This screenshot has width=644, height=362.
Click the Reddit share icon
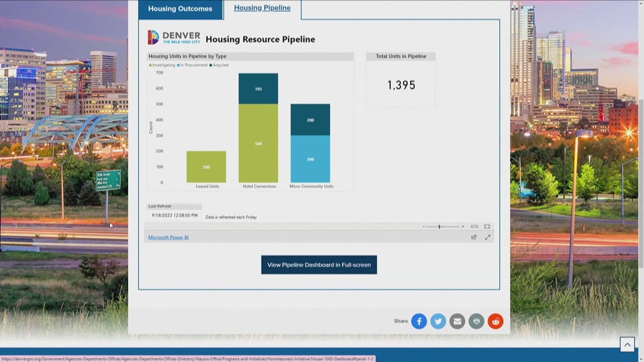(x=495, y=321)
